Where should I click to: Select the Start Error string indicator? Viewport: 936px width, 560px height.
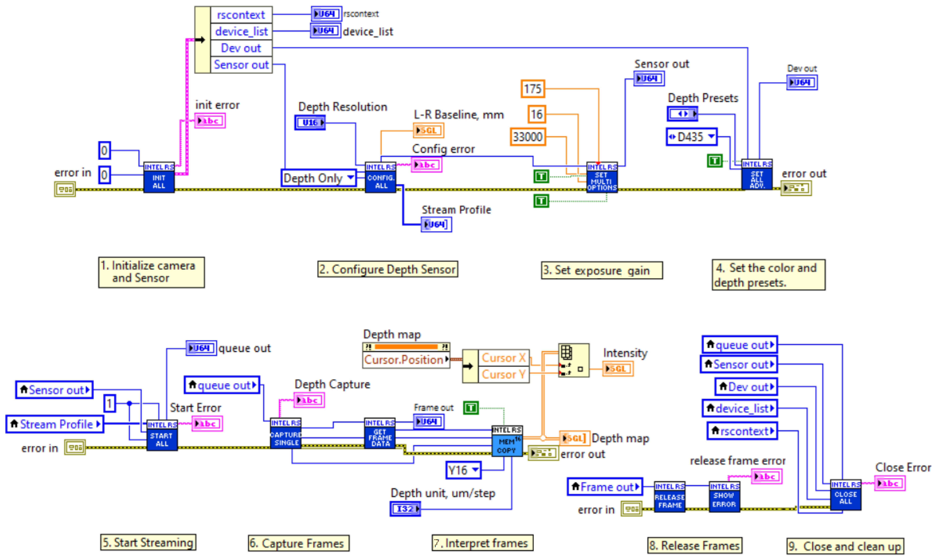(x=207, y=423)
